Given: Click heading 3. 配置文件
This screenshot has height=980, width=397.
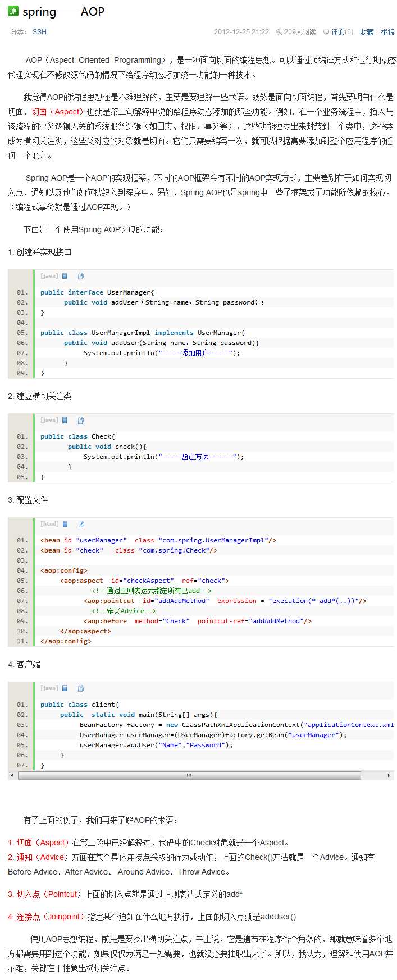Looking at the screenshot, I should coord(28,500).
